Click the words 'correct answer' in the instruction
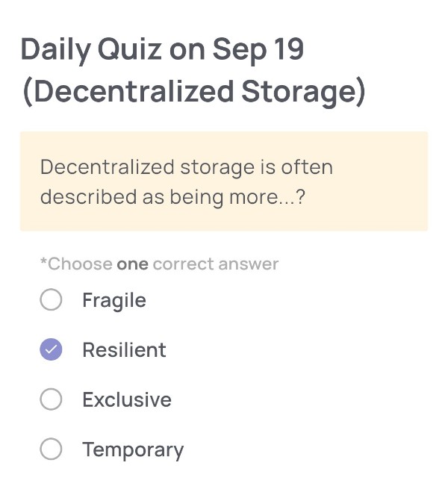 pos(215,264)
